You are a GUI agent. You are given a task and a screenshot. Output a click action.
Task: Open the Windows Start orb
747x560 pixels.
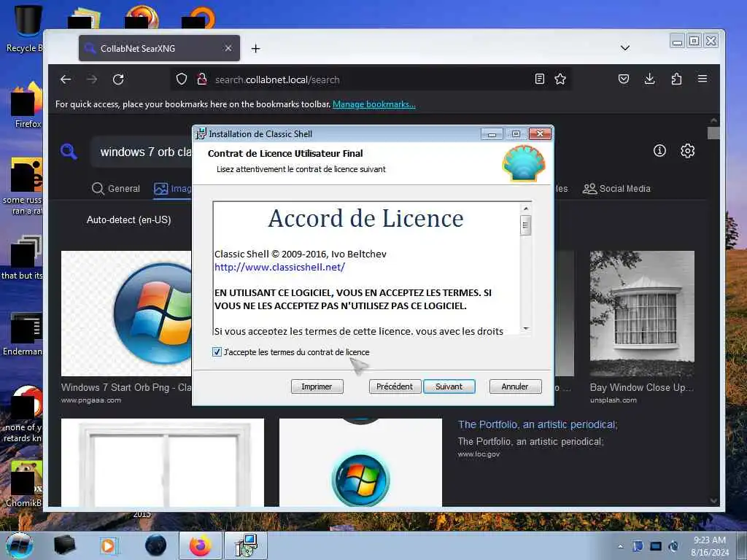pyautogui.click(x=20, y=545)
